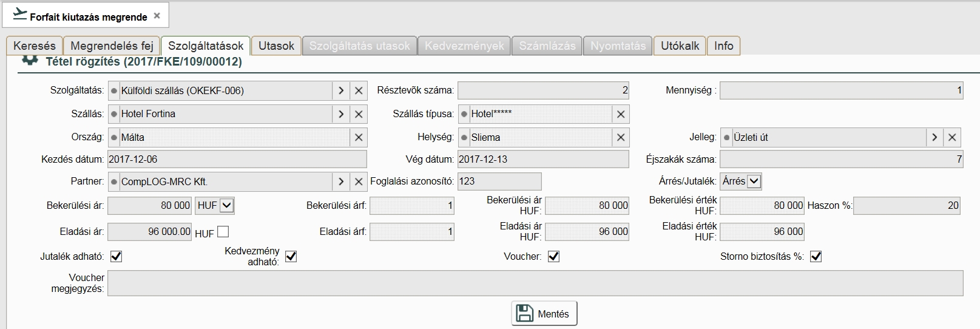The height and width of the screenshot is (329, 980).
Task: Clear the Helység Sliema field
Action: pos(621,137)
